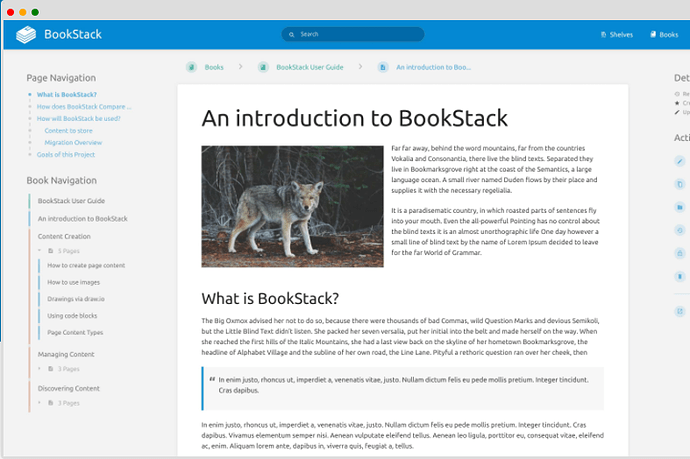The image size is (690, 459).
Task: Click the revision clock icon under Details
Action: (x=677, y=94)
